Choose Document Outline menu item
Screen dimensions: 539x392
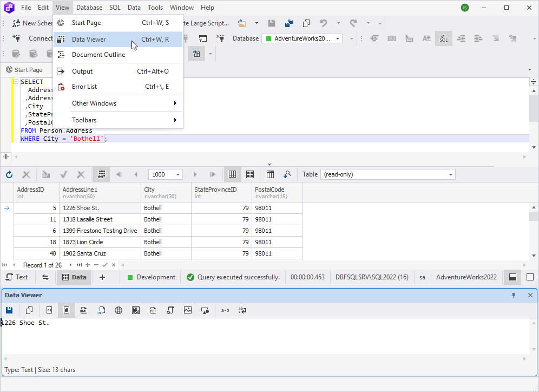click(x=118, y=54)
